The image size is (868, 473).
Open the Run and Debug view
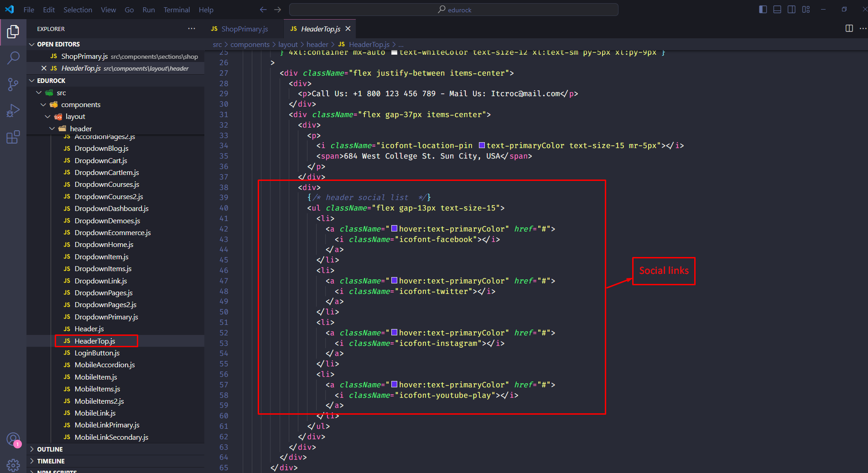13,110
